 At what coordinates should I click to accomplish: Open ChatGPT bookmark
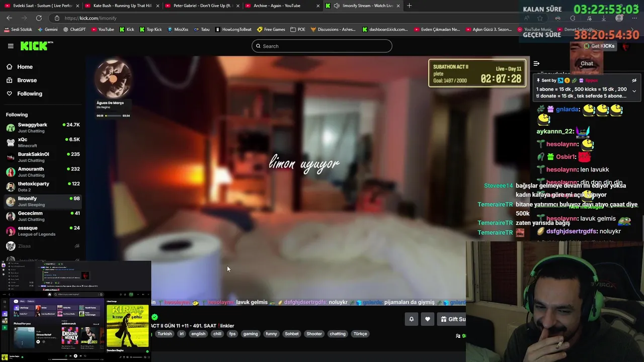[x=74, y=30]
